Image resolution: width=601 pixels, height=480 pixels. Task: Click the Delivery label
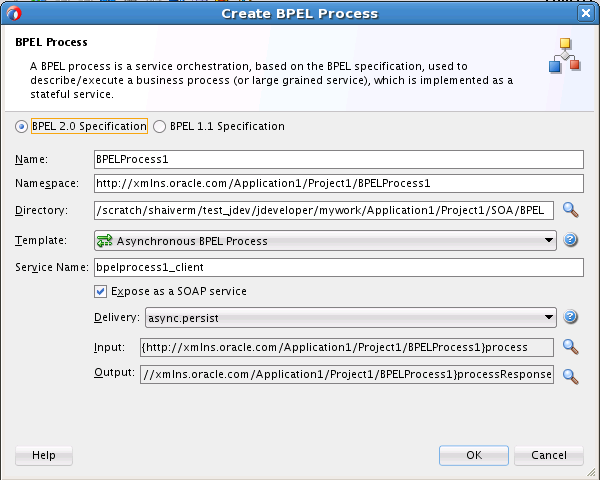click(x=117, y=317)
